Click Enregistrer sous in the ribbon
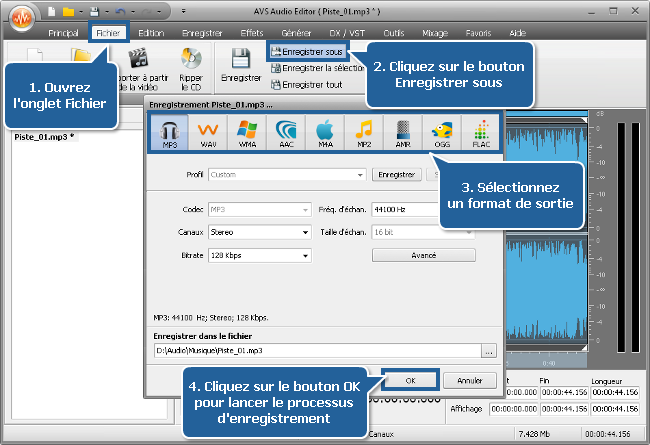650x445 pixels. point(307,51)
